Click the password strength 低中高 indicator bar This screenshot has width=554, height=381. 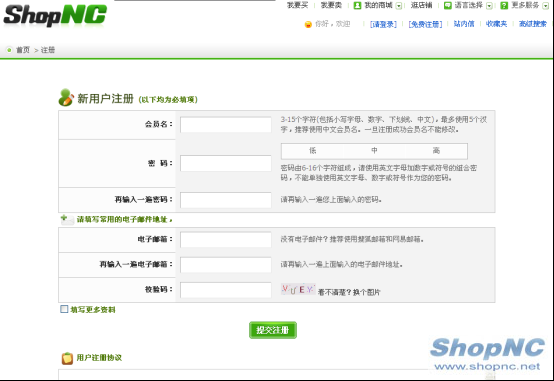pyautogui.click(x=374, y=151)
